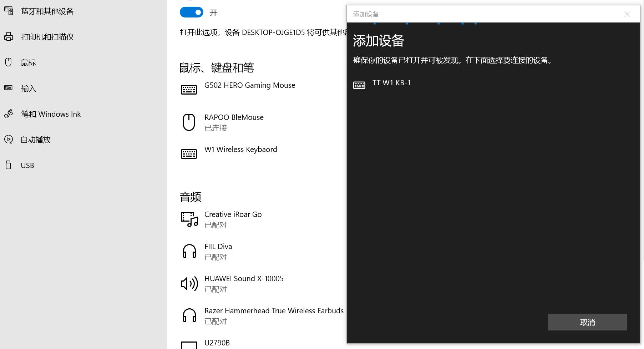The height and width of the screenshot is (349, 644).
Task: Select TT W1 KB-1 device to pair
Action: pos(391,83)
